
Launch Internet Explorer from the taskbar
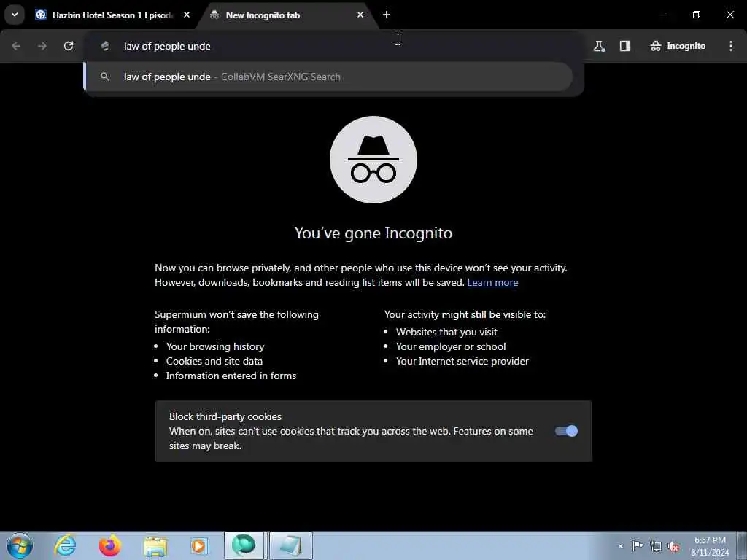65,545
